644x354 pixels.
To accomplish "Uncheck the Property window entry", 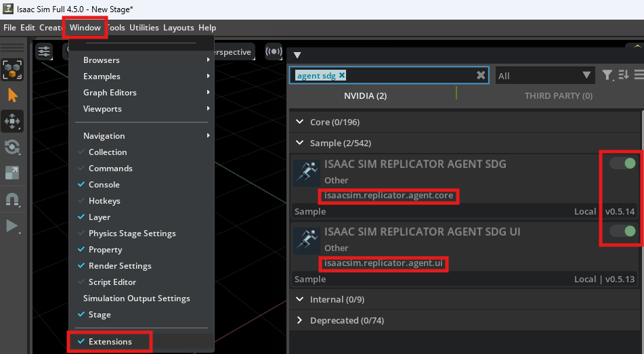I will point(142,250).
